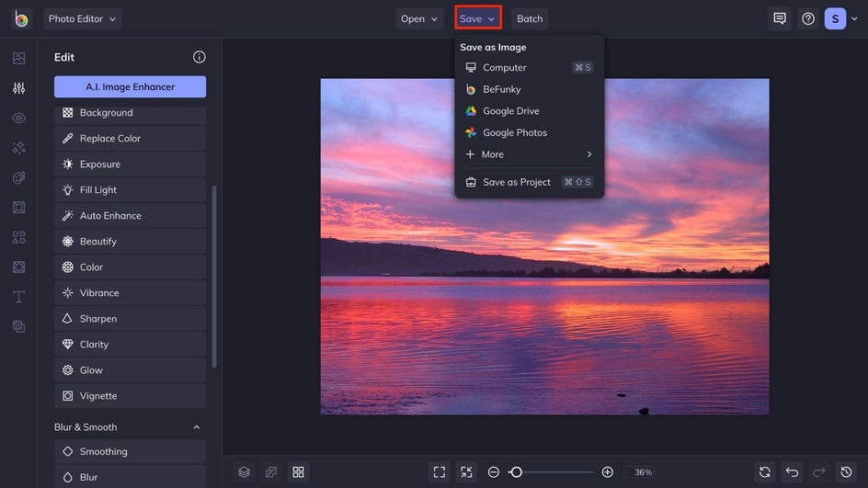Open the Overlays sidebar icon

pos(18,267)
